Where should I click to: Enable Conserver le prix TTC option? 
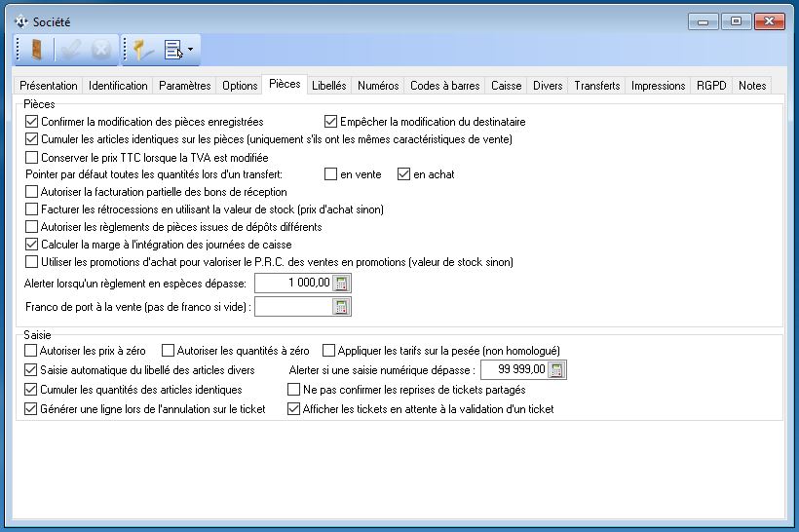[x=31, y=158]
